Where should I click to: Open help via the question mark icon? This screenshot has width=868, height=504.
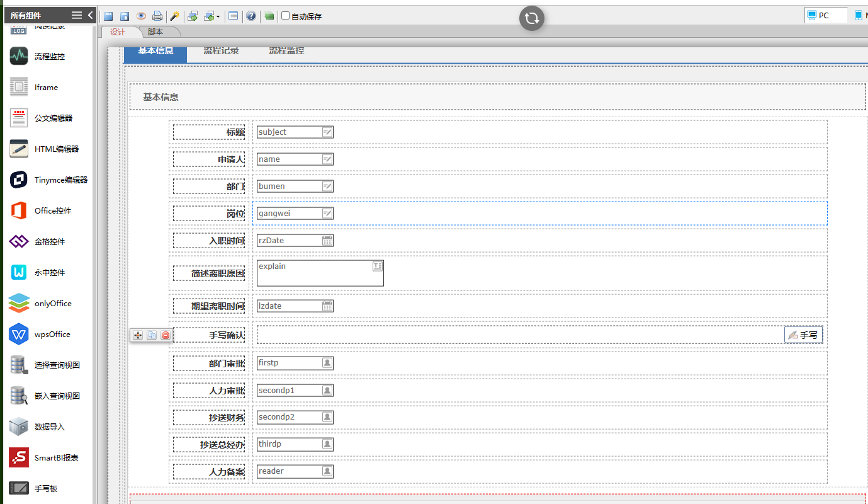pos(251,16)
